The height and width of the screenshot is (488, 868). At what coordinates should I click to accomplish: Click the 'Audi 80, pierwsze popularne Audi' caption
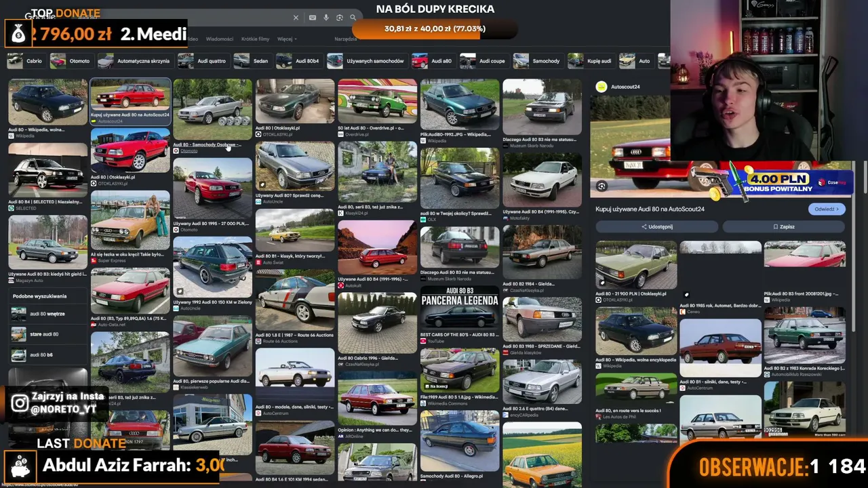pos(212,381)
